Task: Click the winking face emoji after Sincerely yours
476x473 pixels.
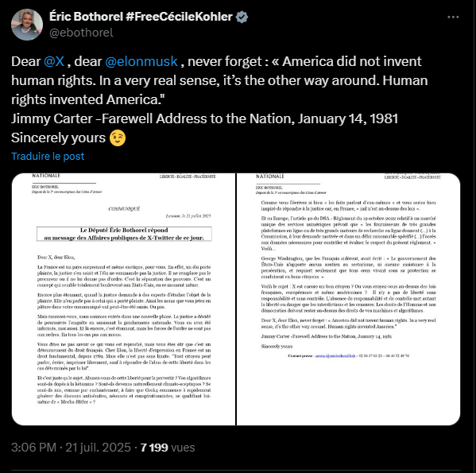Action: (x=118, y=138)
